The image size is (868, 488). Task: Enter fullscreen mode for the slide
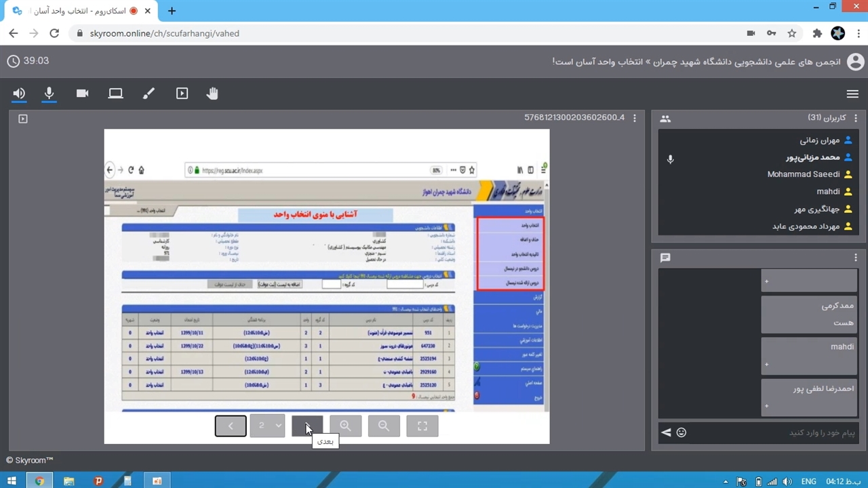click(x=422, y=426)
